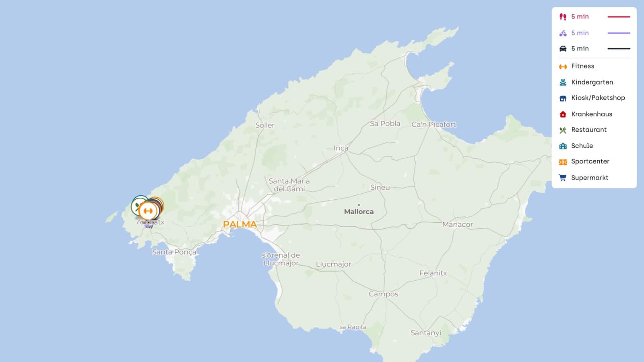Viewport: 644px width, 362px height.
Task: Click the Sportcenter field icon
Action: point(563,162)
